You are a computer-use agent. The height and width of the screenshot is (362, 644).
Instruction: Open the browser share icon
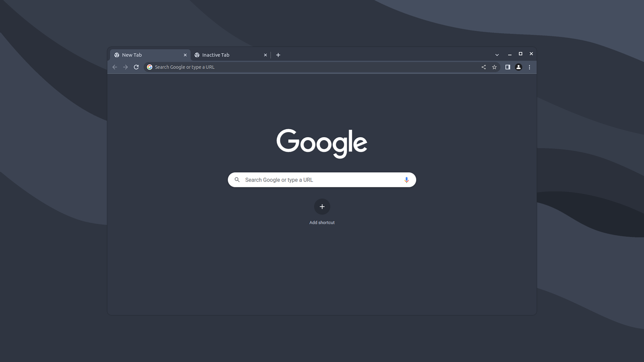click(483, 67)
